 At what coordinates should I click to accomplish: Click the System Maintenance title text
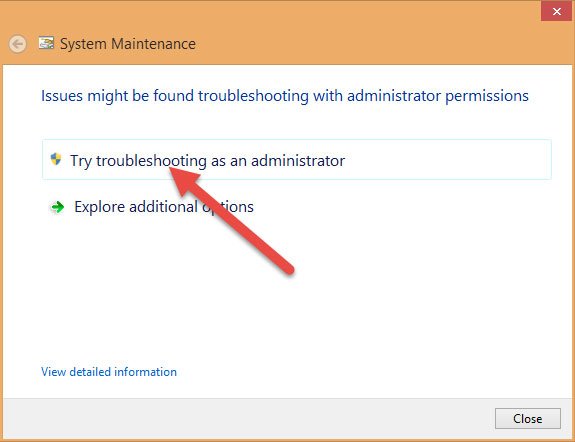(x=128, y=44)
